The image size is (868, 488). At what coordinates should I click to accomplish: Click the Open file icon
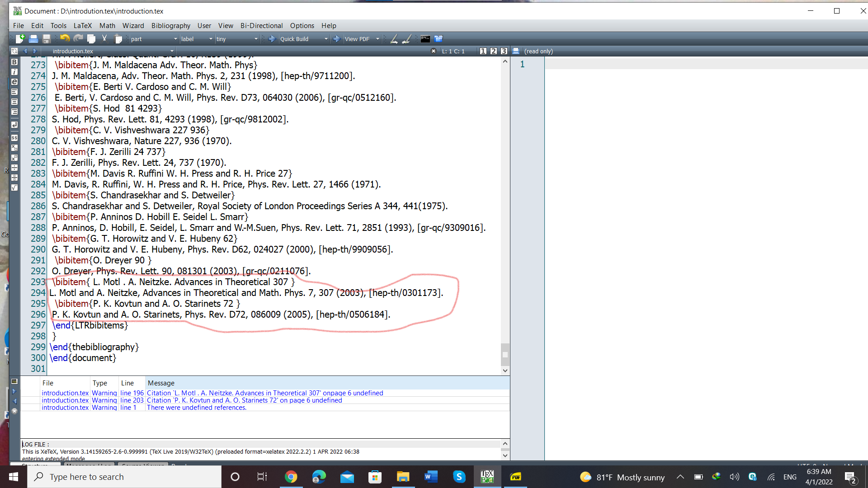click(33, 39)
